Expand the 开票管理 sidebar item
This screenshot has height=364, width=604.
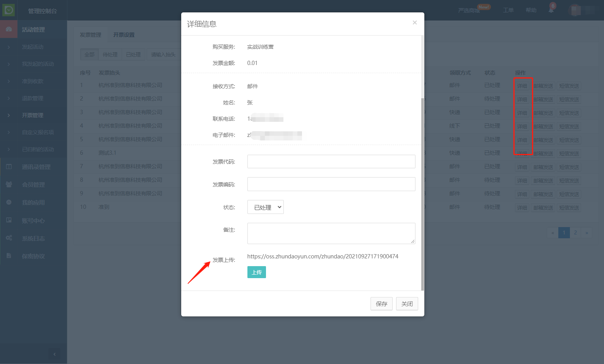click(33, 115)
